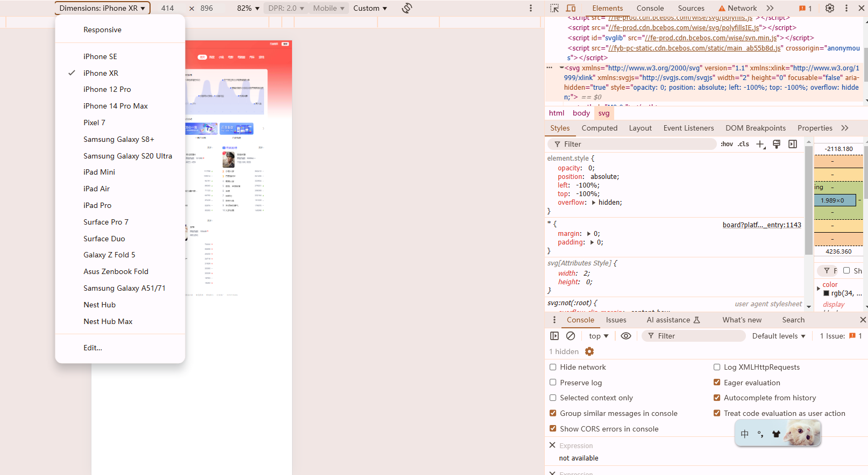Click the body breadcrumb element

click(581, 113)
